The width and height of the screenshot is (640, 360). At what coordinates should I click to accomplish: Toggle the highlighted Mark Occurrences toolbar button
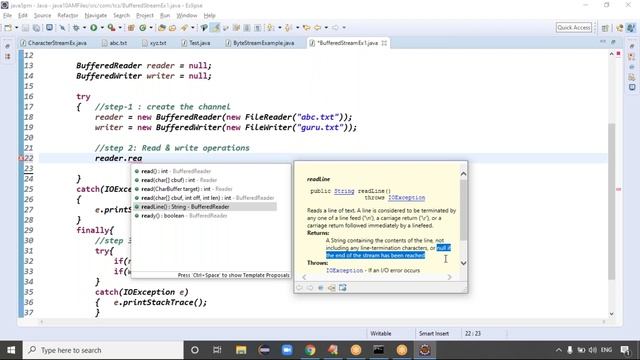click(216, 28)
